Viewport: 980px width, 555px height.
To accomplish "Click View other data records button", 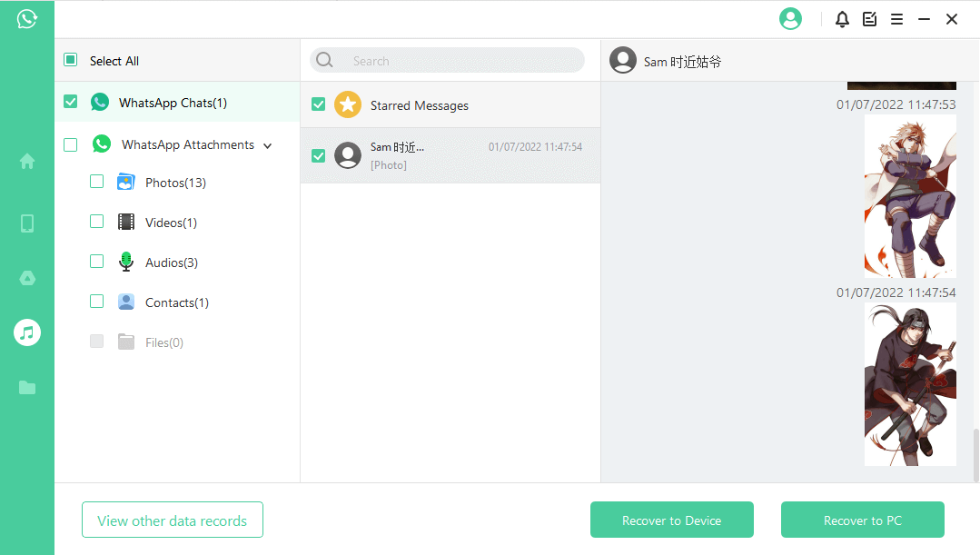I will click(172, 520).
